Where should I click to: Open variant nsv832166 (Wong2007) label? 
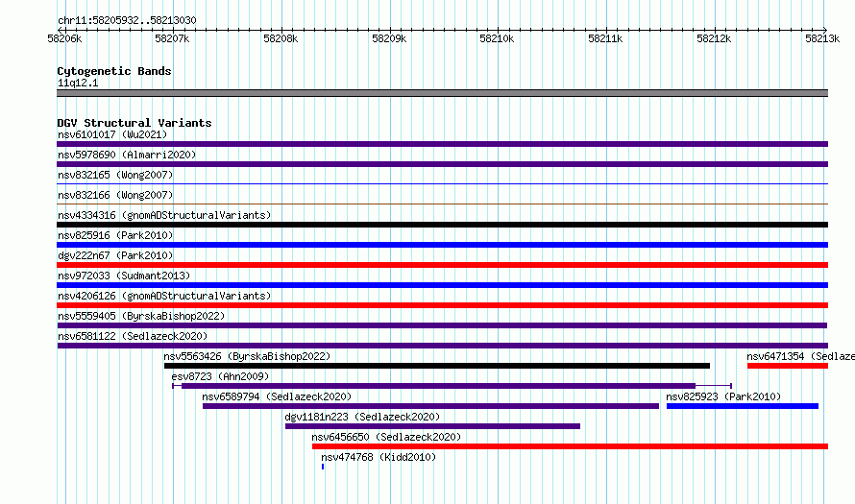point(115,195)
